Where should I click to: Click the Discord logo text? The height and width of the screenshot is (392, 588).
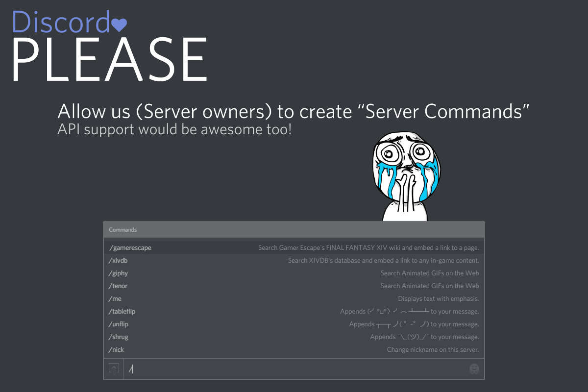click(x=61, y=21)
